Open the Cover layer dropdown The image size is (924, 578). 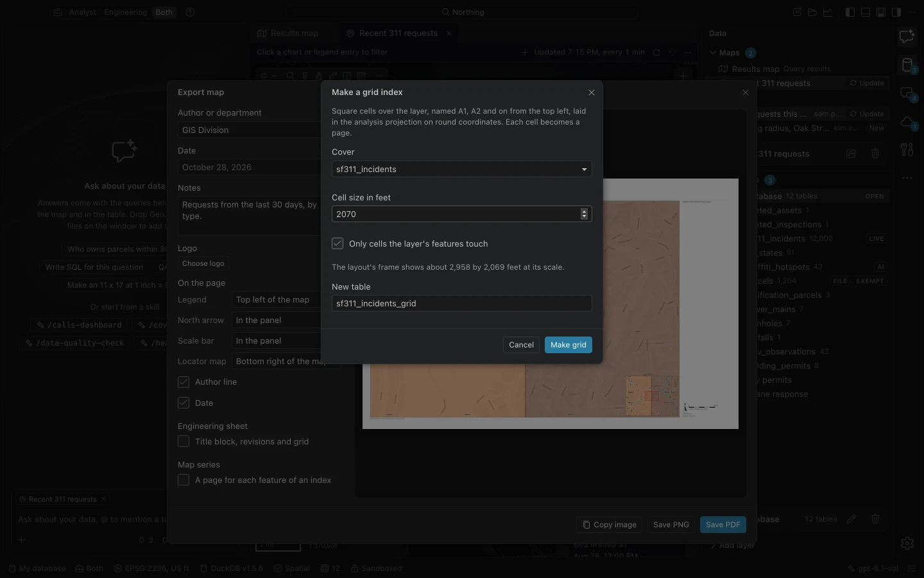pos(461,169)
